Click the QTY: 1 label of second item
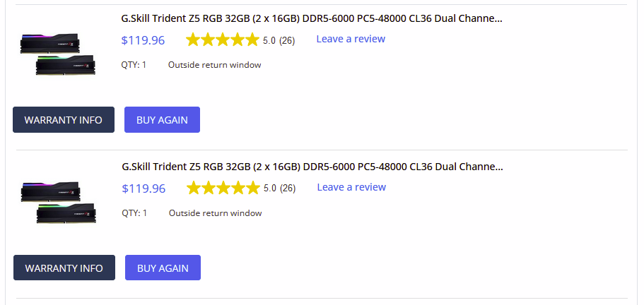 134,213
